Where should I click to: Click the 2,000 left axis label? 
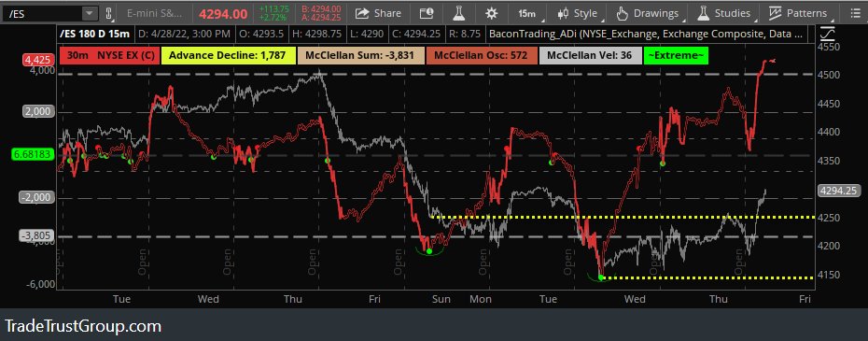coord(37,112)
